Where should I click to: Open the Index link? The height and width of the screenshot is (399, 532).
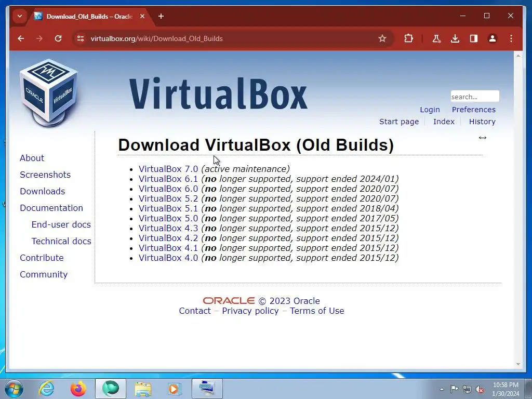(444, 122)
